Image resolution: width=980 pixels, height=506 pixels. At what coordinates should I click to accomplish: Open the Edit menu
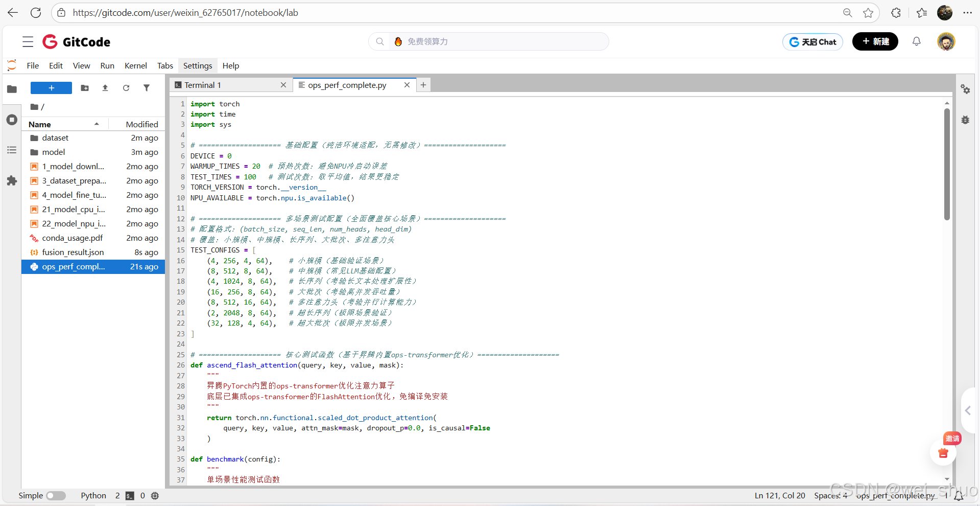coord(56,65)
